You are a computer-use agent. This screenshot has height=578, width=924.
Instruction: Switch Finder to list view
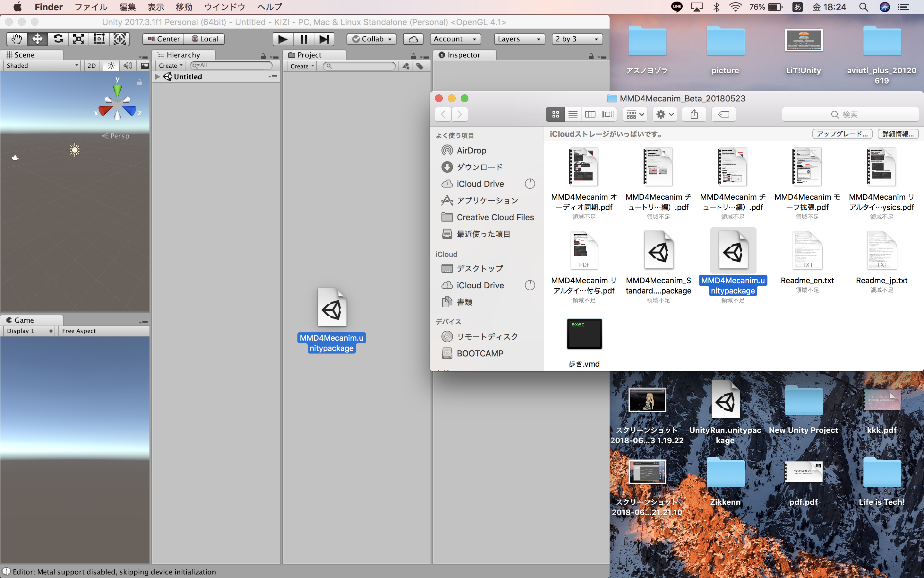pyautogui.click(x=573, y=114)
